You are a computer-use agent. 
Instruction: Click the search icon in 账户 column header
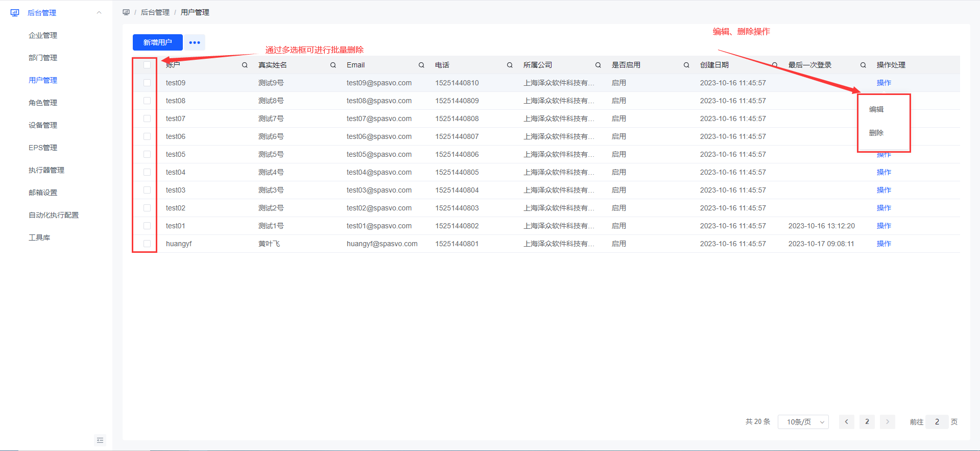(245, 65)
